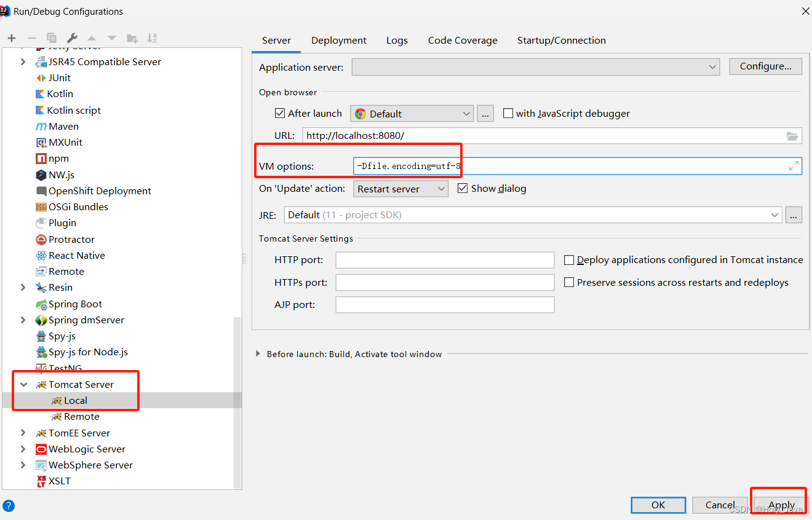The width and height of the screenshot is (812, 520).
Task: Click the JRE ellipsis browse button
Action: coord(794,215)
